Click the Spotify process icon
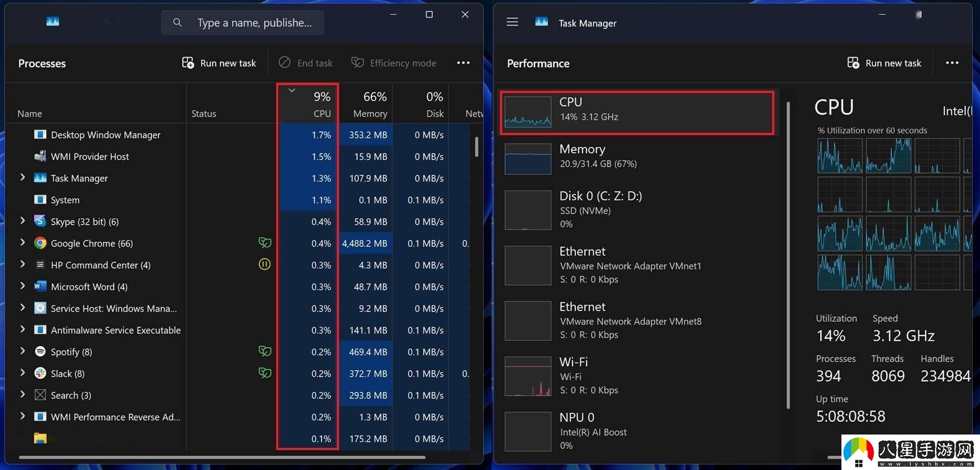This screenshot has height=470, width=980. coord(40,351)
